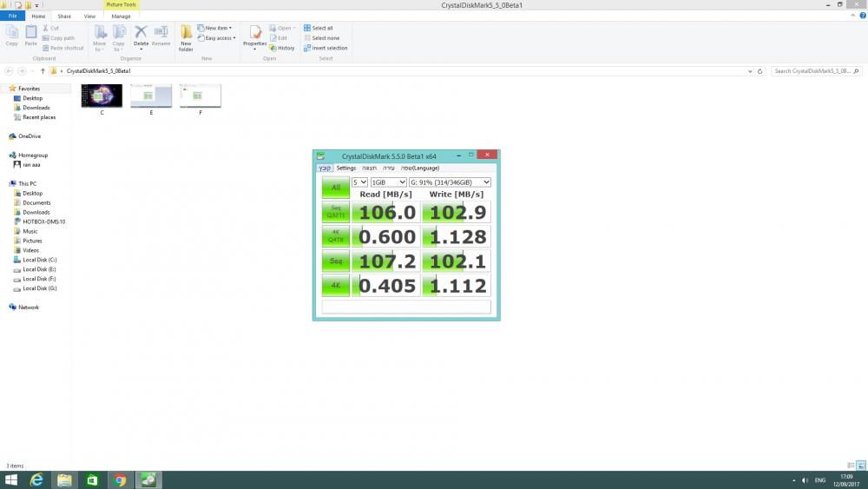
Task: Run the plain Seq benchmark test
Action: [335, 261]
